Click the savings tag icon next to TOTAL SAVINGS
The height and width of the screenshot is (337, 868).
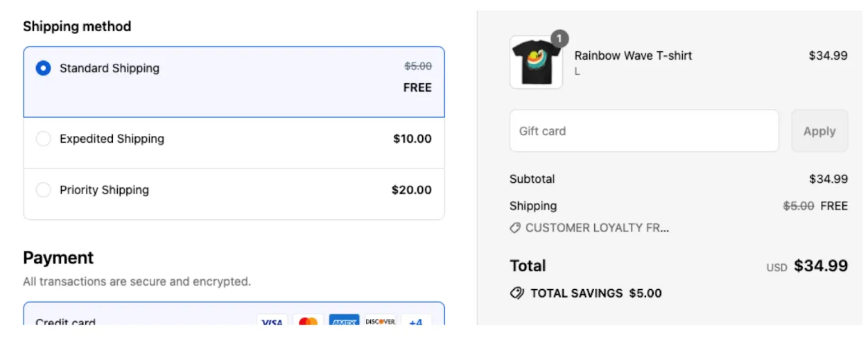coord(517,293)
